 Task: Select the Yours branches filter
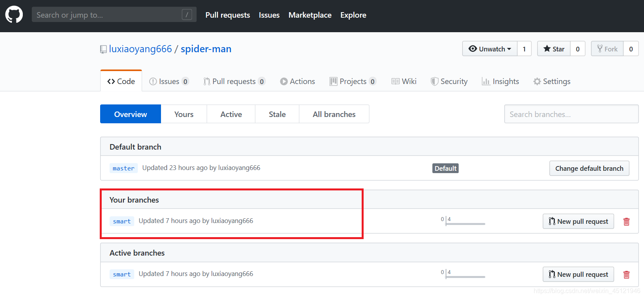[184, 114]
